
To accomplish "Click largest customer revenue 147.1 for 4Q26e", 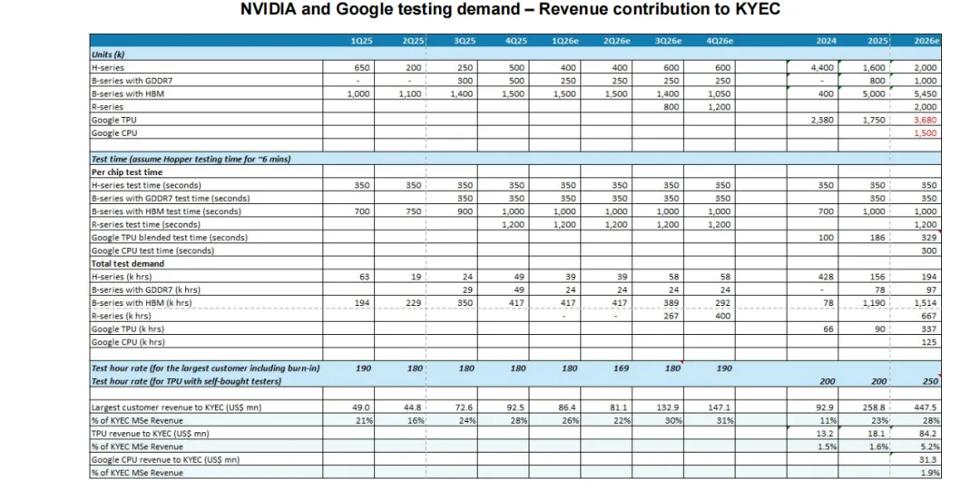I will point(720,407).
